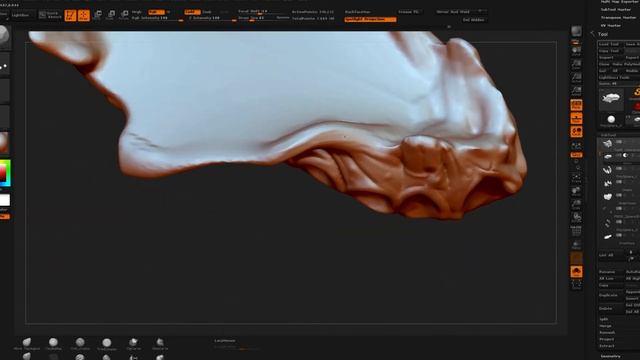Select the large fish tool thumbnail
This screenshot has width=640, height=360.
click(611, 98)
